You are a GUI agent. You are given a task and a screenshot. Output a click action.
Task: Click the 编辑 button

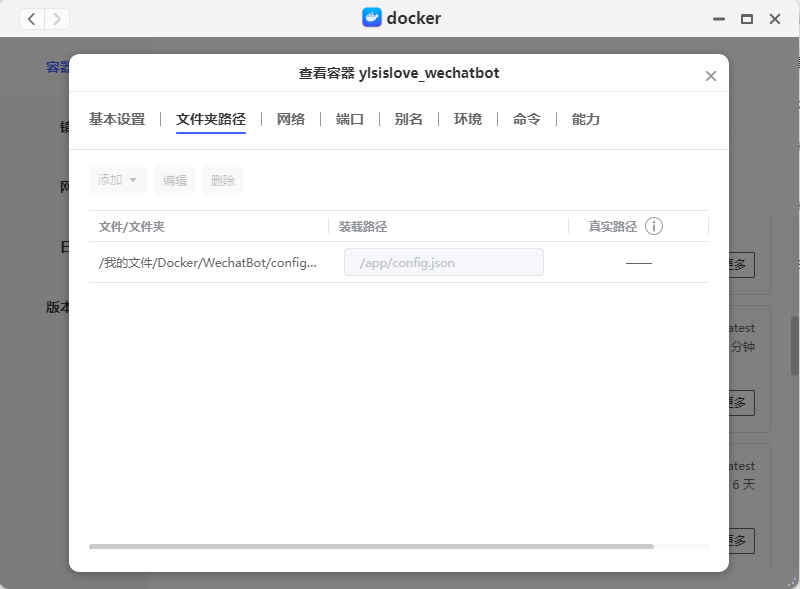pos(175,180)
